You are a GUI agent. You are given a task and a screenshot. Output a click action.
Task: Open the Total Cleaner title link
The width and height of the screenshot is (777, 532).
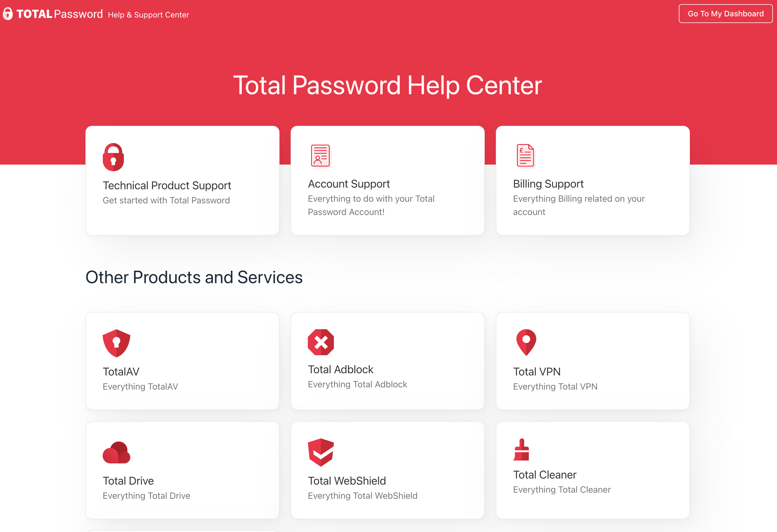[545, 475]
